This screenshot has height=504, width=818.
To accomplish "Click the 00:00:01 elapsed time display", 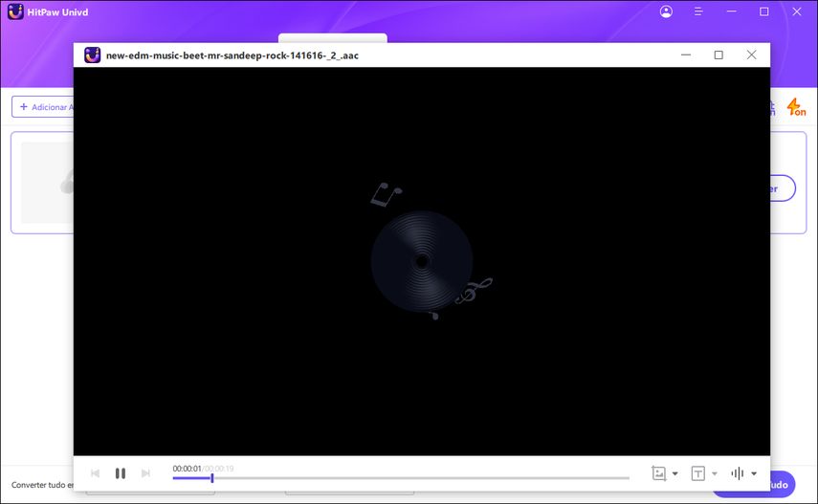I will click(x=187, y=469).
